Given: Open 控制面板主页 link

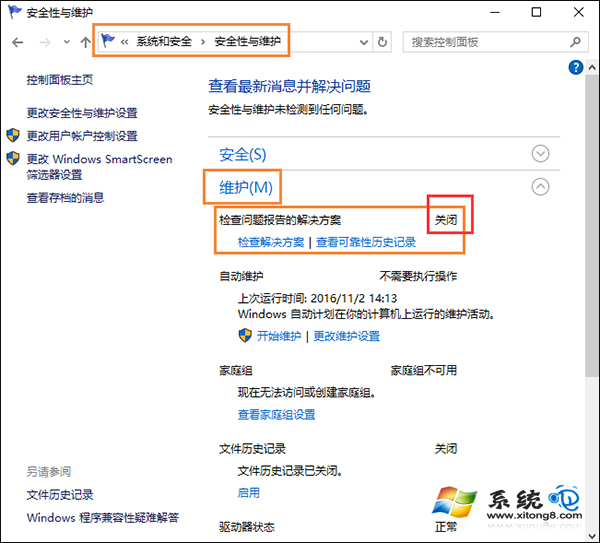Looking at the screenshot, I should pos(60,80).
